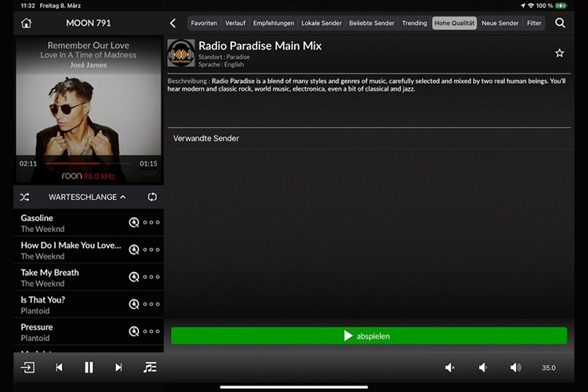Search info for How Do I Make You Love
588x392 pixels.
point(134,250)
